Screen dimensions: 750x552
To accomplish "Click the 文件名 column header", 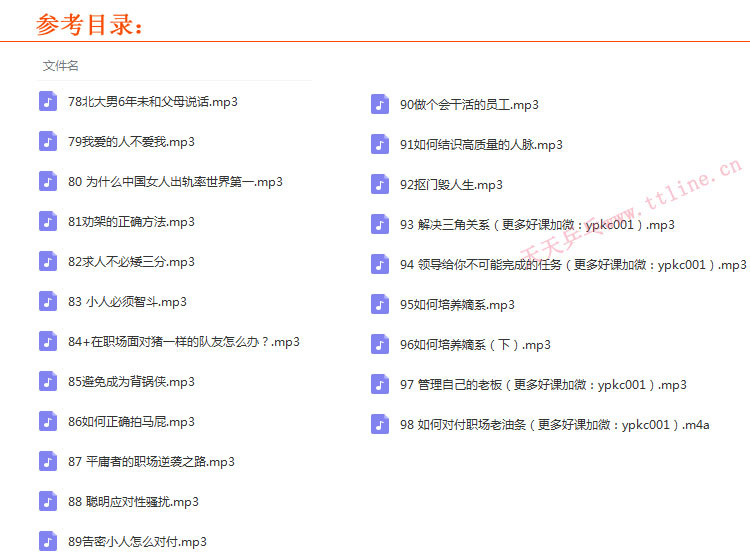I will pos(61,66).
